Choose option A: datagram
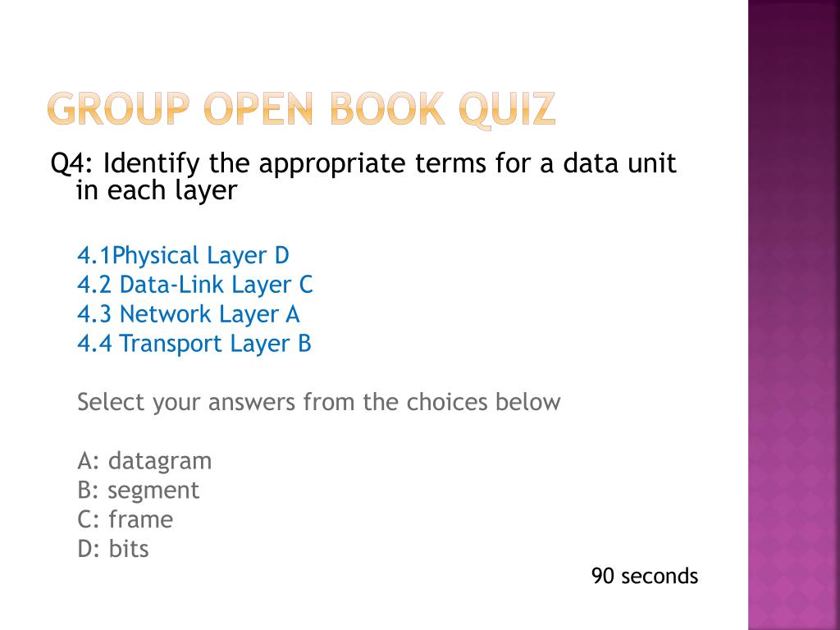840x630 pixels. pyautogui.click(x=144, y=461)
